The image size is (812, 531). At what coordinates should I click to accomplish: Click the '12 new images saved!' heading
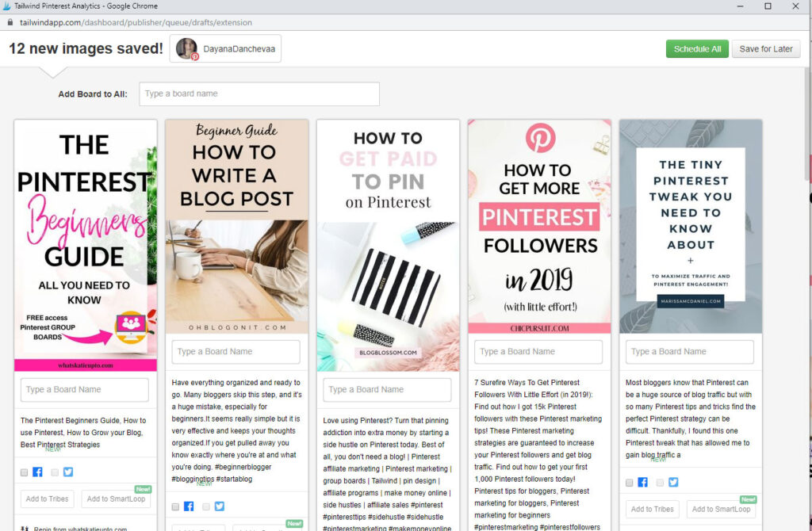(86, 48)
